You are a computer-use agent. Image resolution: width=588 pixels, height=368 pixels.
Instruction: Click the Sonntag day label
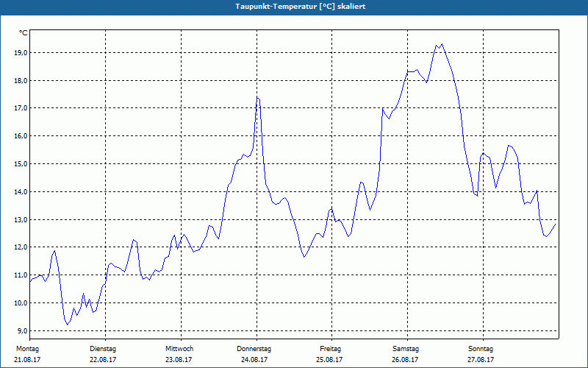[x=481, y=349]
